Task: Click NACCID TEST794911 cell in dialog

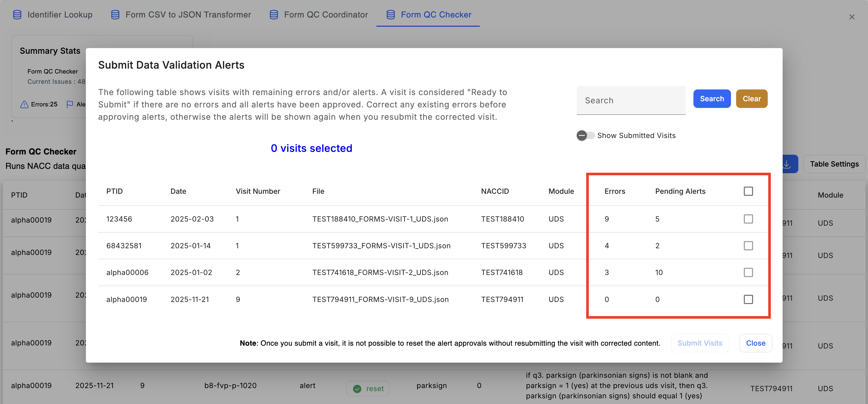Action: click(x=502, y=299)
